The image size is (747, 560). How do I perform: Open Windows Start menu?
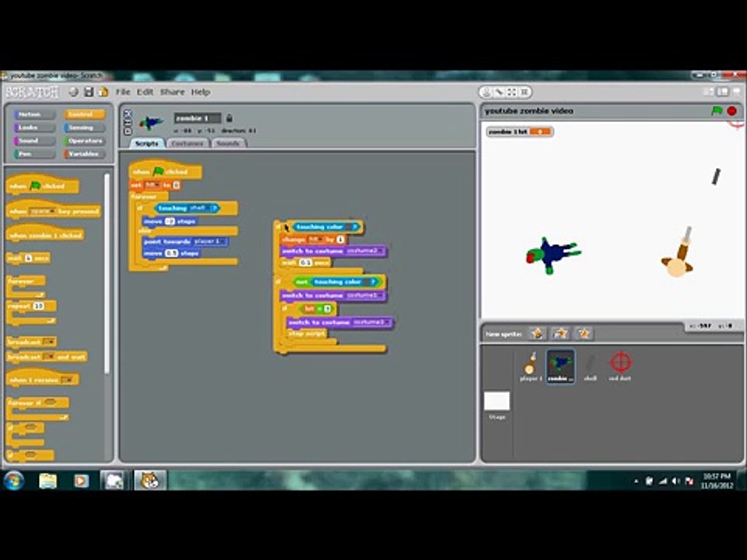(x=14, y=481)
